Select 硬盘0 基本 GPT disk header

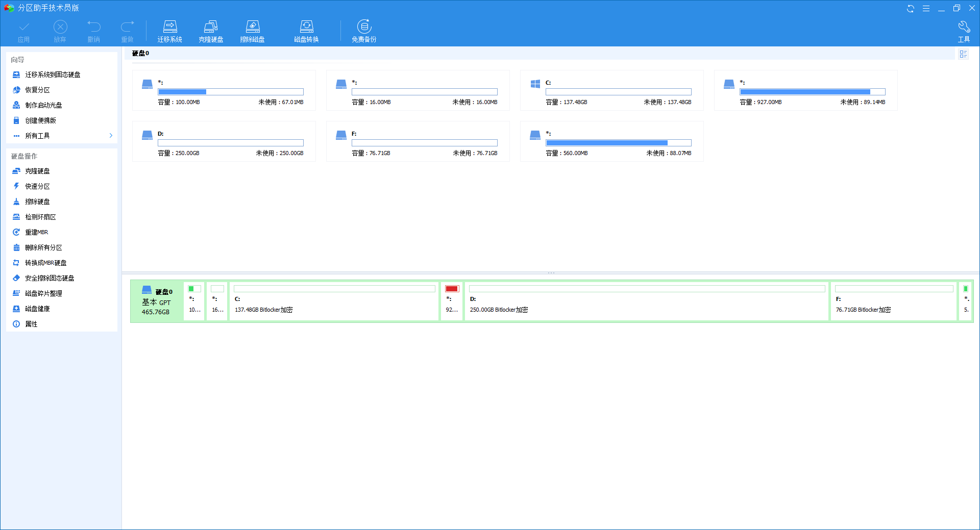point(157,301)
